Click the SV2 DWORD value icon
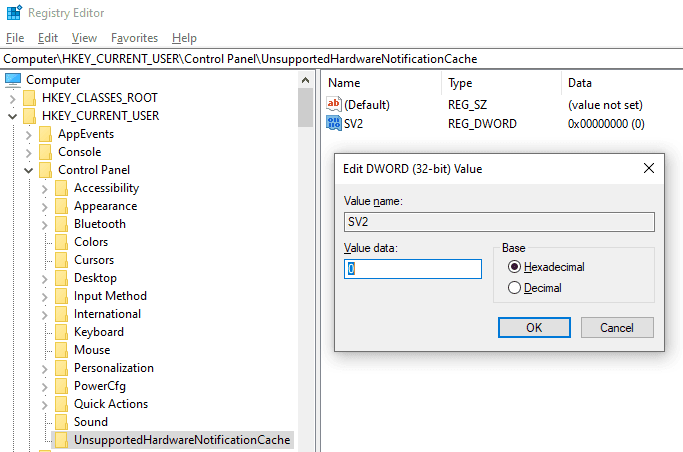Viewport: 683px width, 452px height. click(334, 124)
